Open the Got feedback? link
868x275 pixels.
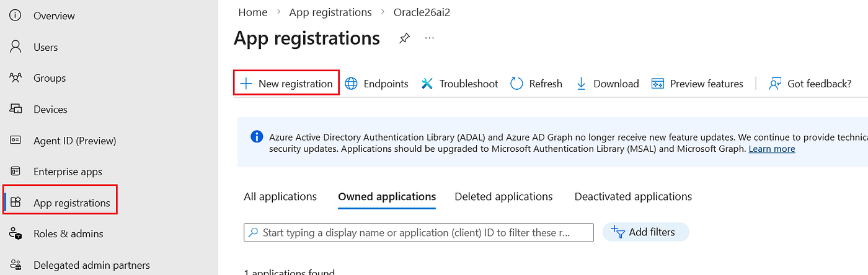pyautogui.click(x=810, y=84)
